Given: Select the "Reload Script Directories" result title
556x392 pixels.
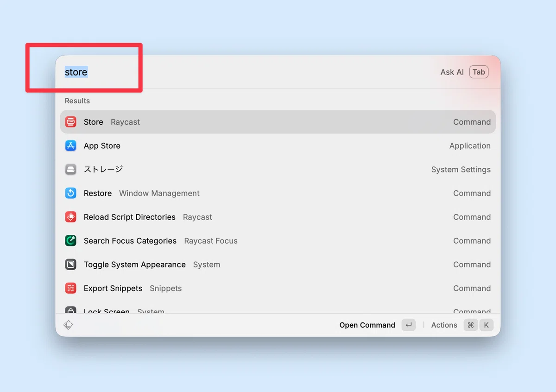Looking at the screenshot, I should coord(130,217).
